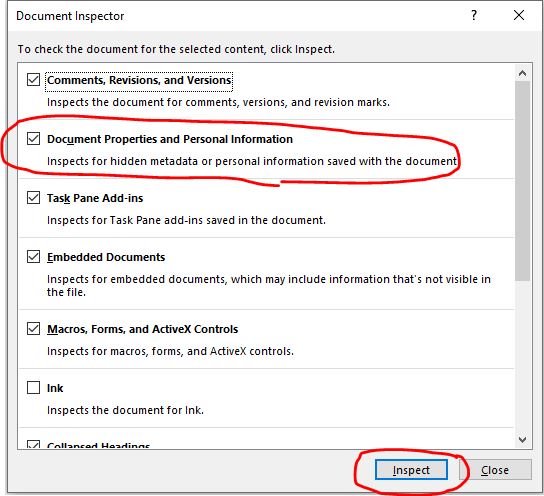This screenshot has height=496, width=544.
Task: Click the Help question mark icon
Action: [474, 15]
